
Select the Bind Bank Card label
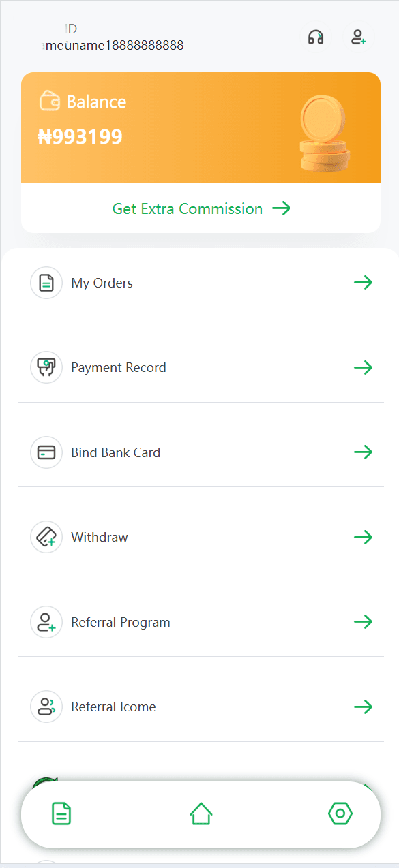[116, 452]
